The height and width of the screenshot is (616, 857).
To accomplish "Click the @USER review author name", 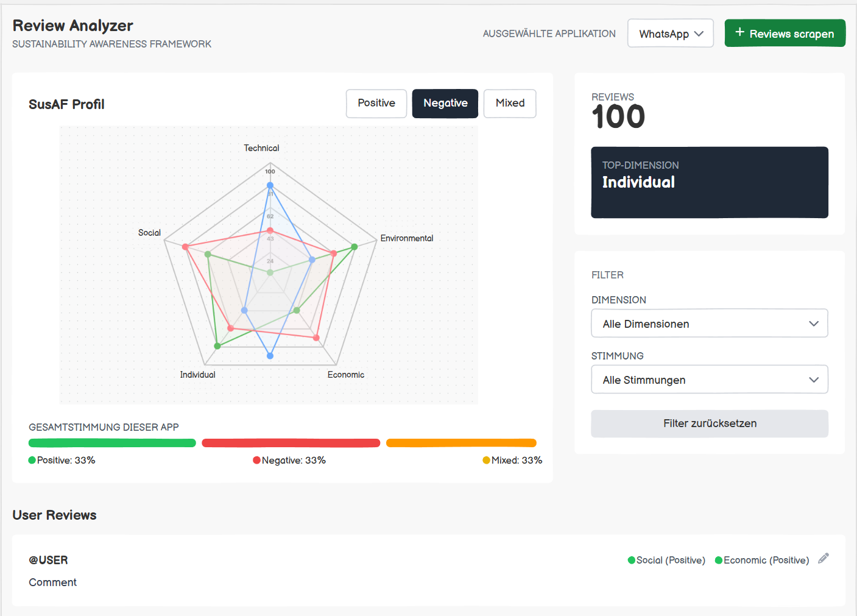I will (48, 560).
